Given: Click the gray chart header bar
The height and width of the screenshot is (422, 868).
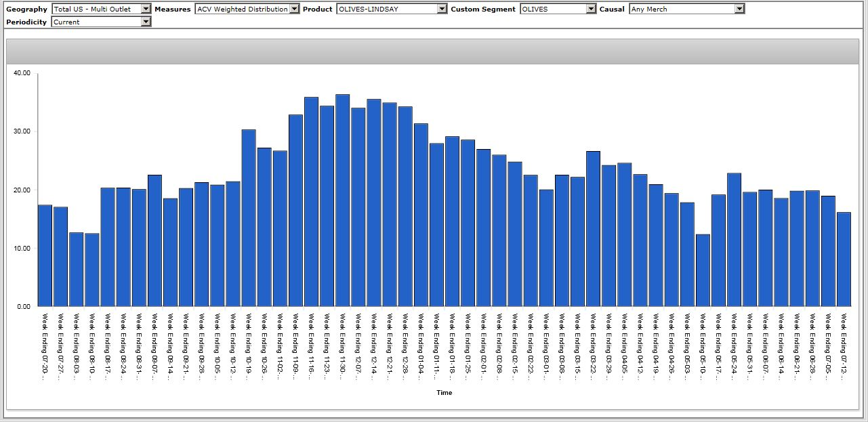Looking at the screenshot, I should coord(432,51).
